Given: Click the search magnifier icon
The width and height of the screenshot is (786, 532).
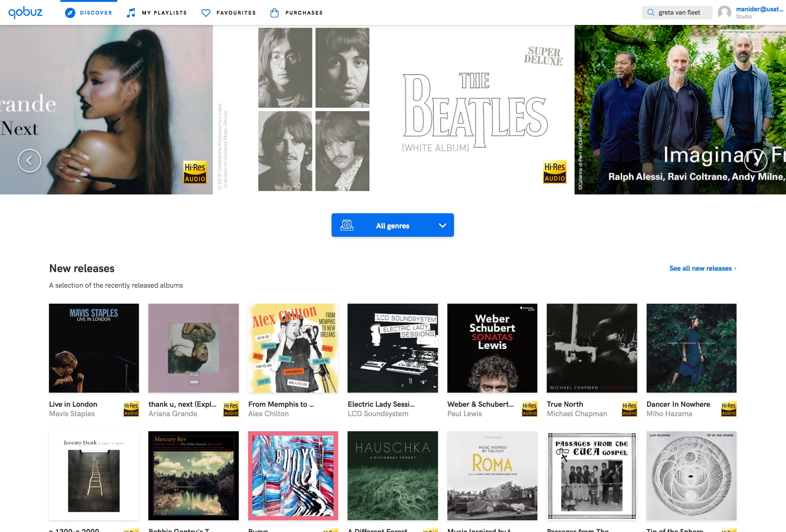Looking at the screenshot, I should click(x=651, y=12).
